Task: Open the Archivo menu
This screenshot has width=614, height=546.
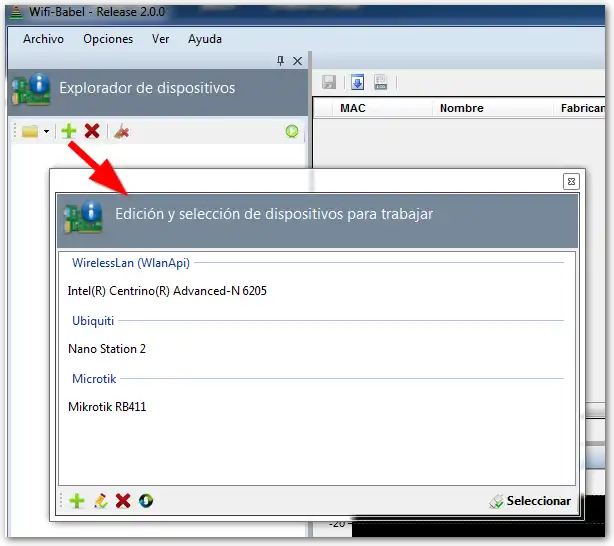Action: click(43, 39)
